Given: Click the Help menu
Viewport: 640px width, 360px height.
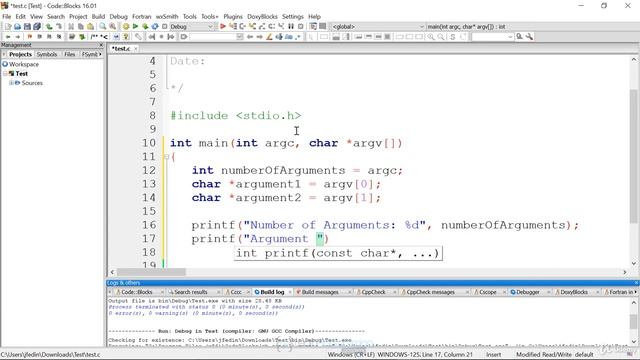Looking at the screenshot, I should [x=314, y=16].
